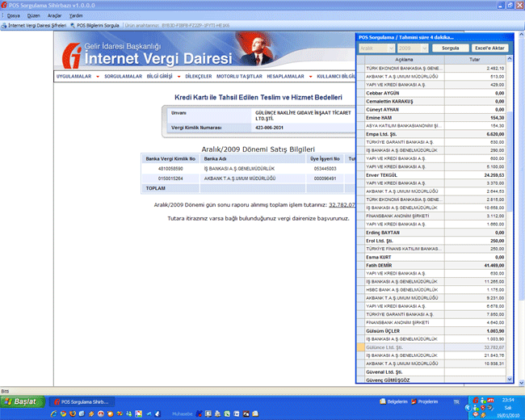Click the Tutar column header
This screenshot has width=525, height=420.
coord(475,59)
